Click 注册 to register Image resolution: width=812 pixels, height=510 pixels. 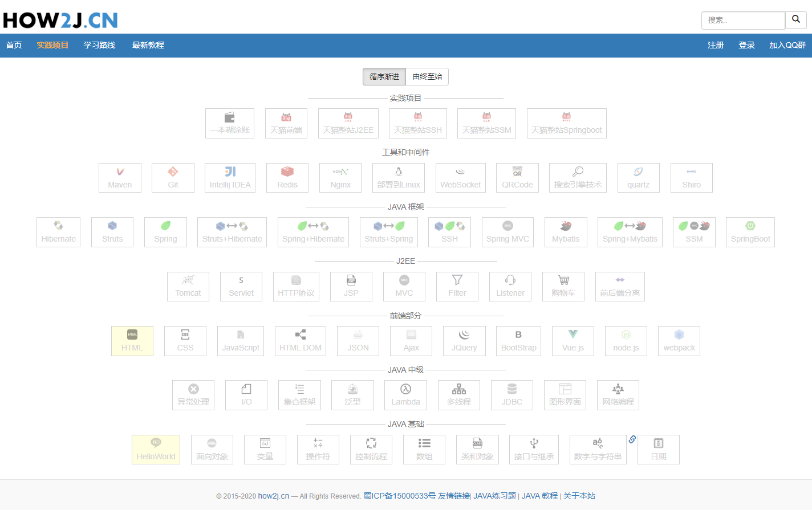tap(716, 45)
